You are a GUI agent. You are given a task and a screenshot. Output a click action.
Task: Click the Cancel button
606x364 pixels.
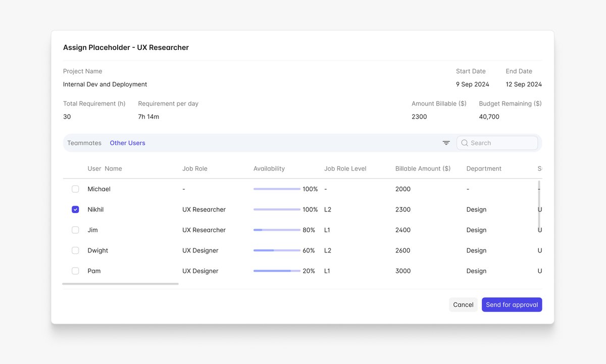tap(463, 304)
